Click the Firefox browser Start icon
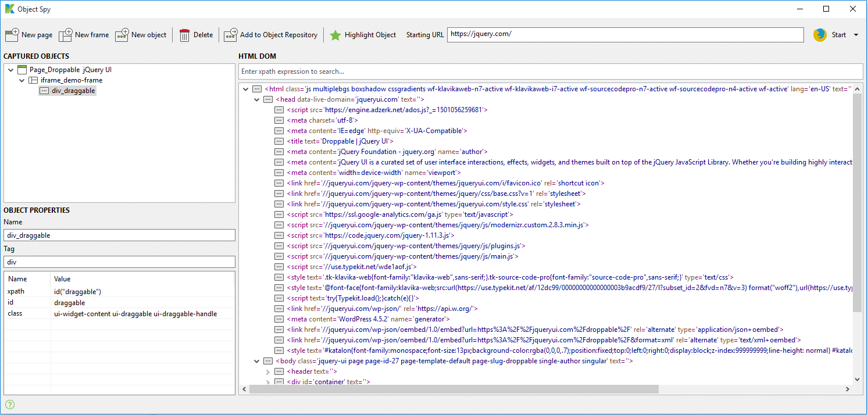868x415 pixels. click(x=820, y=35)
